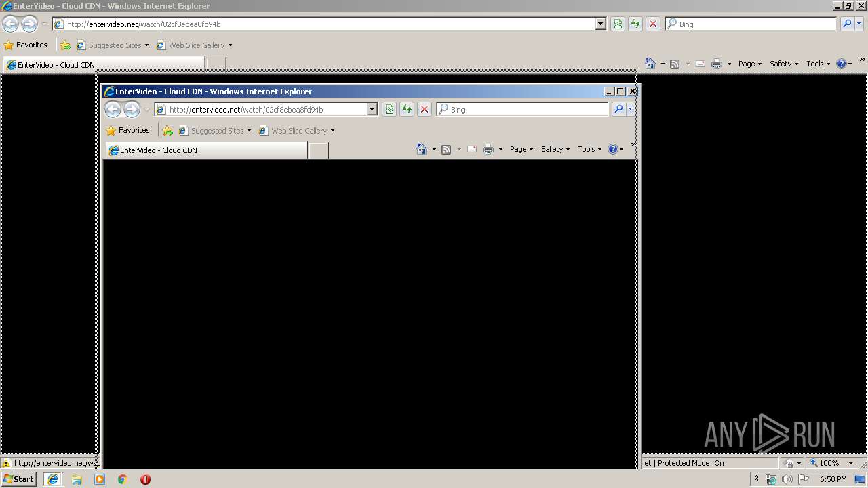Click inner IE address bar URL field
The width and height of the screenshot is (868, 488).
click(265, 109)
